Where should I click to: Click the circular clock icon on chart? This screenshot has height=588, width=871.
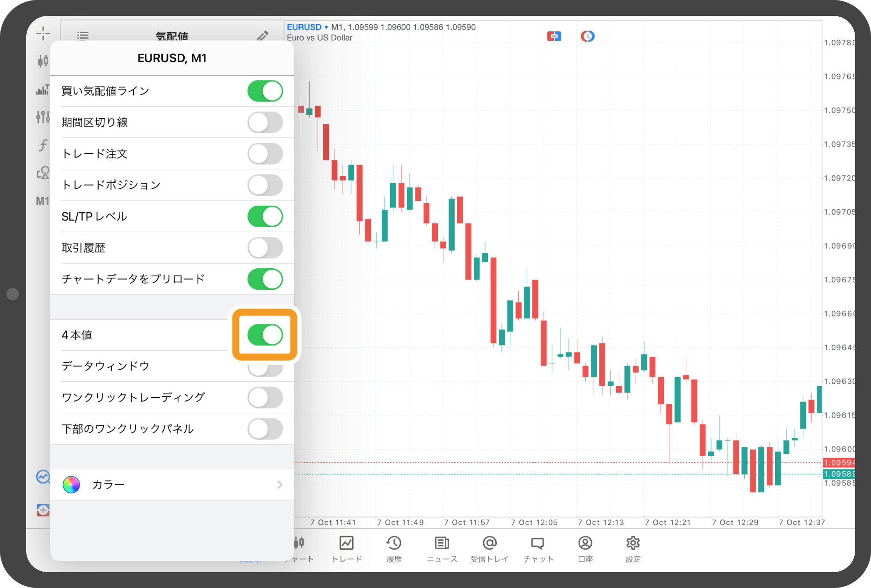[x=588, y=36]
